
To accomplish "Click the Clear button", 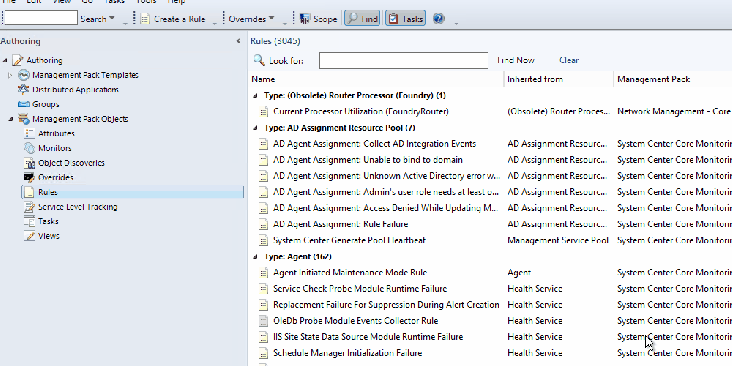I will [569, 60].
